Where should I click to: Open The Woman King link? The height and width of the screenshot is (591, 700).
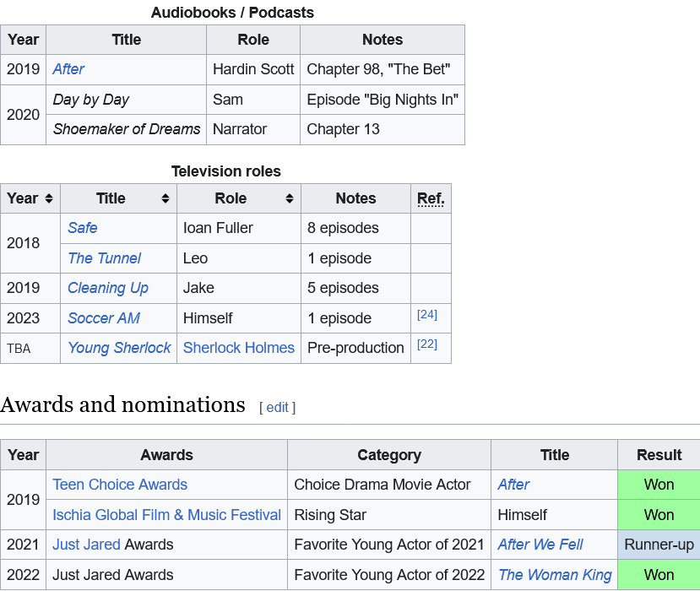[554, 575]
